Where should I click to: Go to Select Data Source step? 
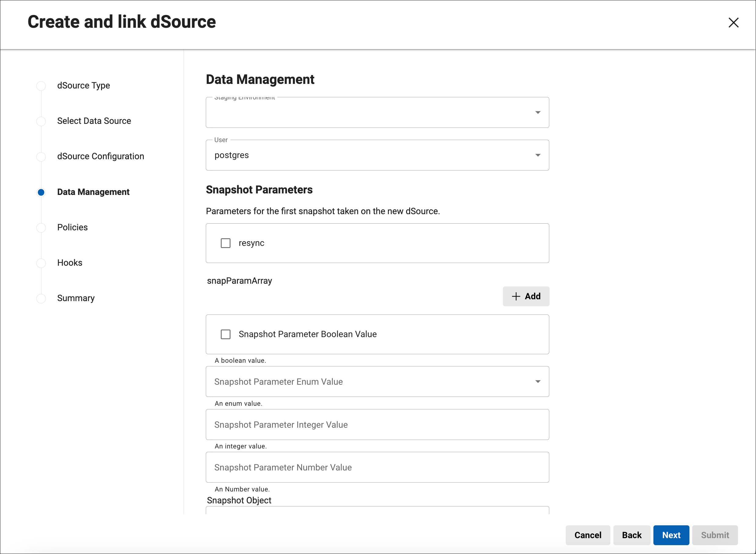94,121
